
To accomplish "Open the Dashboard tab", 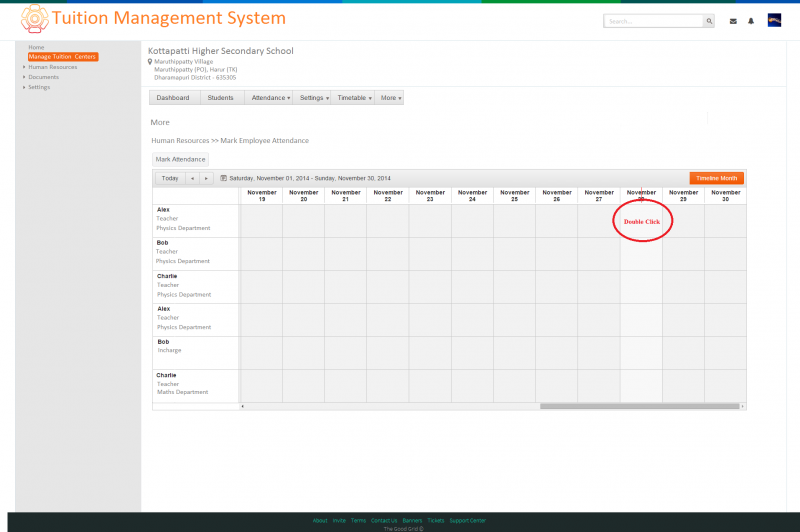I will pyautogui.click(x=173, y=98).
